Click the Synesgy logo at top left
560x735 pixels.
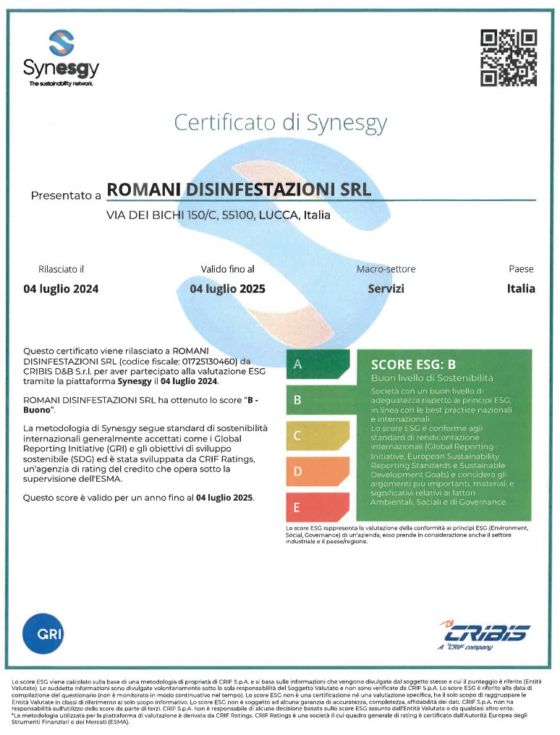61,57
